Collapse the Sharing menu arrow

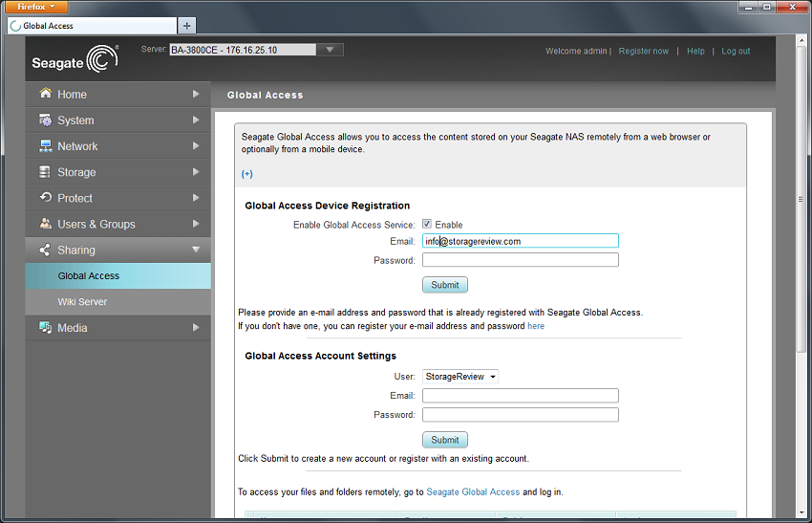tap(196, 250)
